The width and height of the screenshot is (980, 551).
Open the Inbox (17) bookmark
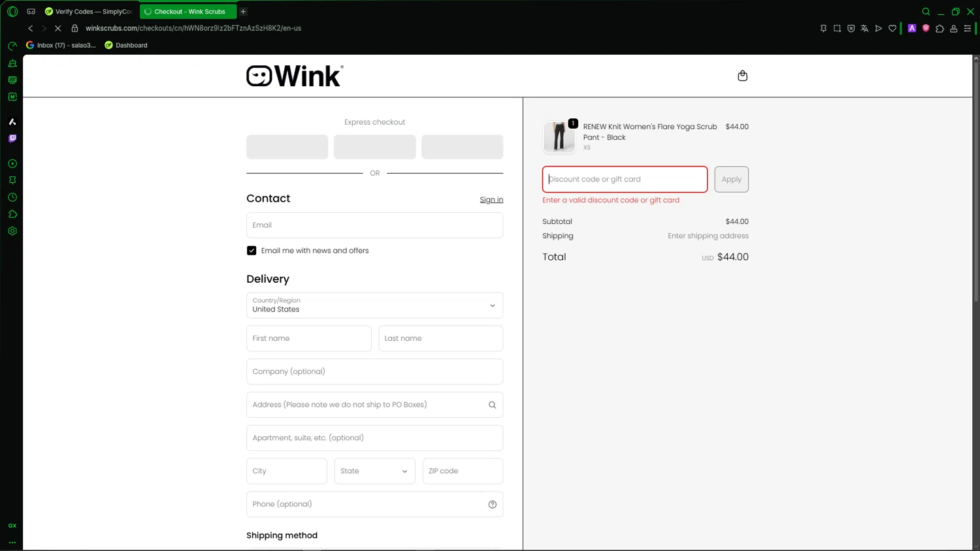click(61, 46)
